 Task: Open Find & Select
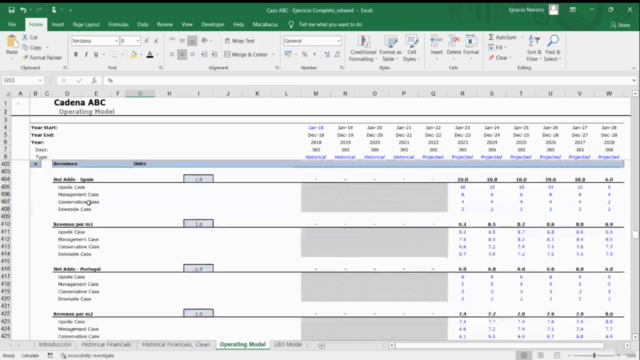click(553, 48)
